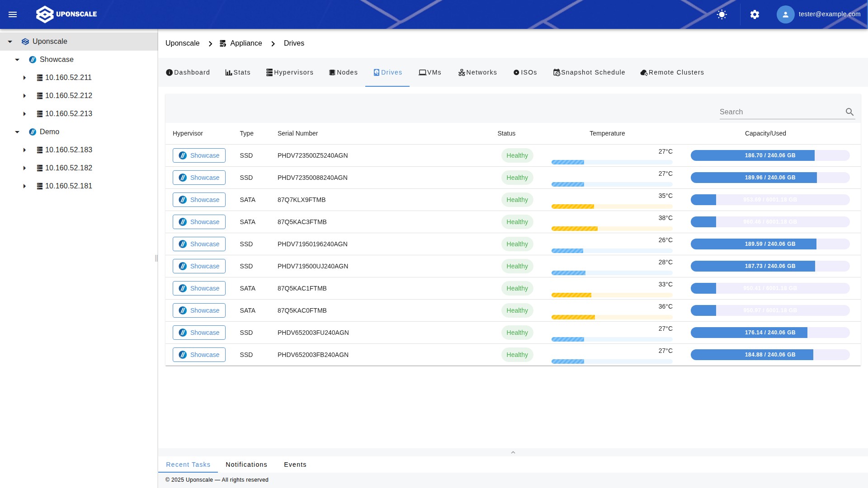Click Showcase button for drive PHDV723500Z5240AGN
The height and width of the screenshot is (488, 868).
coord(199,155)
